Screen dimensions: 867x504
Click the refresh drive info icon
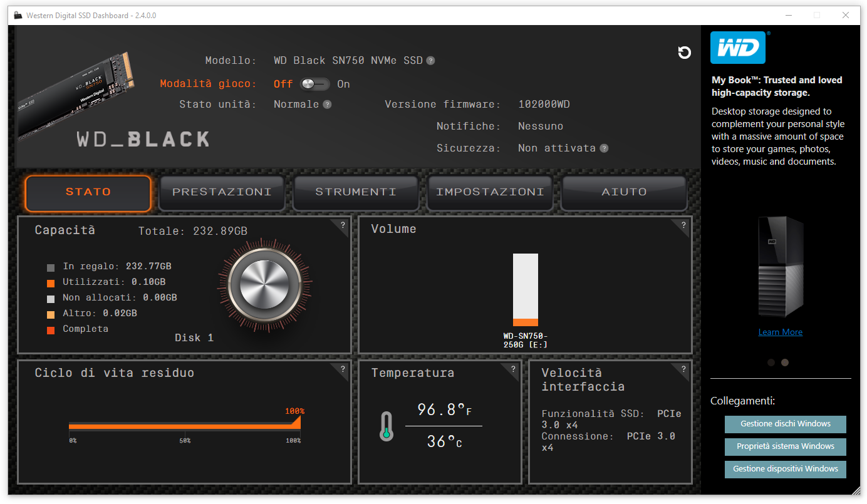pyautogui.click(x=684, y=53)
